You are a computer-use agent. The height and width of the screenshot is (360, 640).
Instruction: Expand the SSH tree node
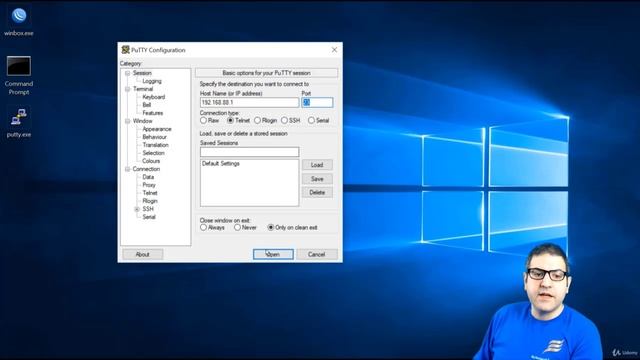(137, 209)
